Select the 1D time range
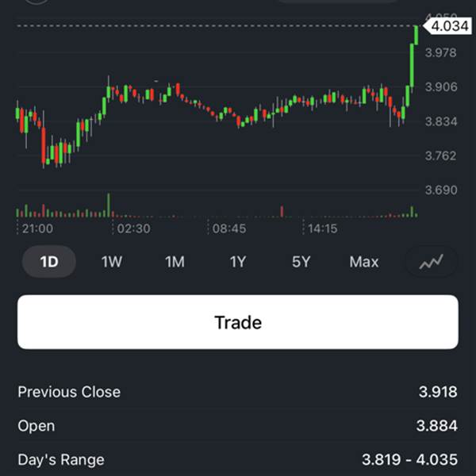The height and width of the screenshot is (476, 476). click(x=49, y=262)
